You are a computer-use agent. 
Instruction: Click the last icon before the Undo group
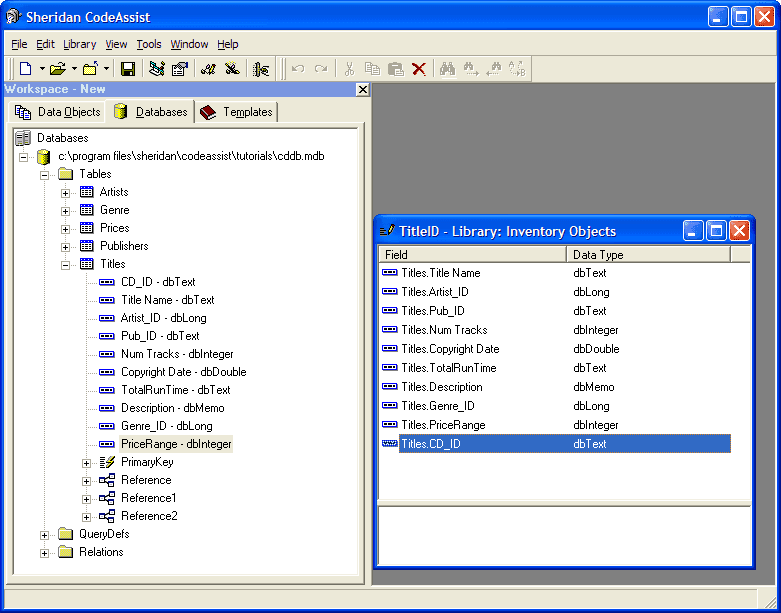click(261, 69)
